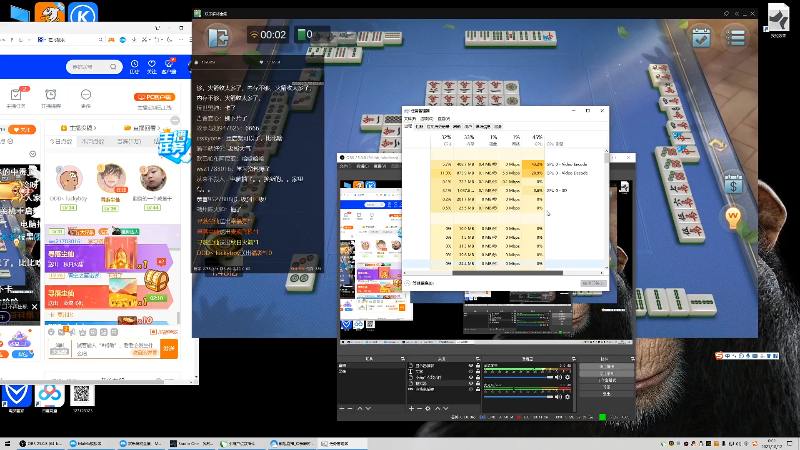Click the exit-room icon in the mahjong game
The width and height of the screenshot is (800, 450).
point(219,37)
